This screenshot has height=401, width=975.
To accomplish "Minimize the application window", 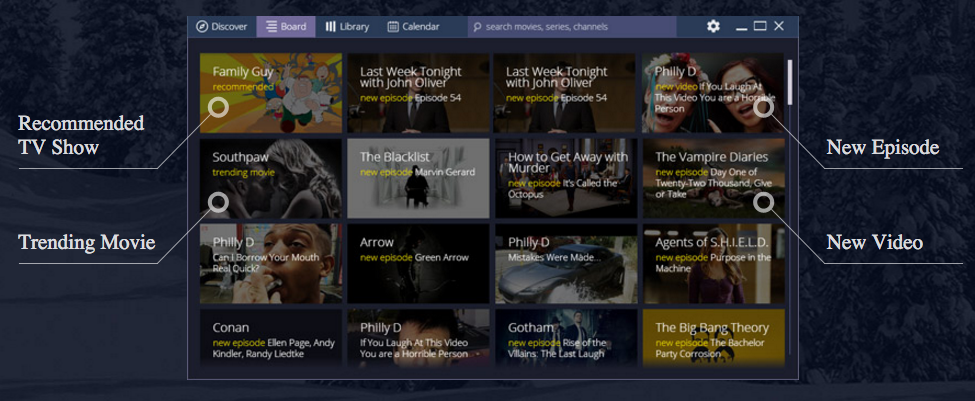I will pos(741,28).
